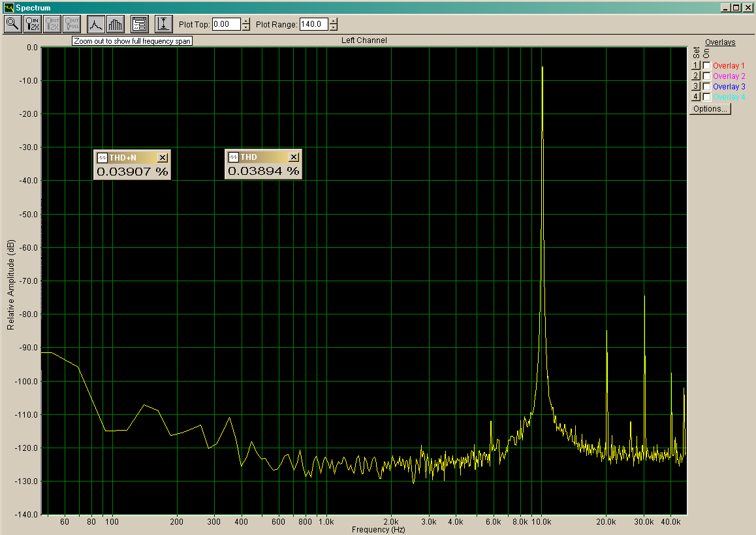
Task: Click the THD meter window icon
Action: point(233,157)
